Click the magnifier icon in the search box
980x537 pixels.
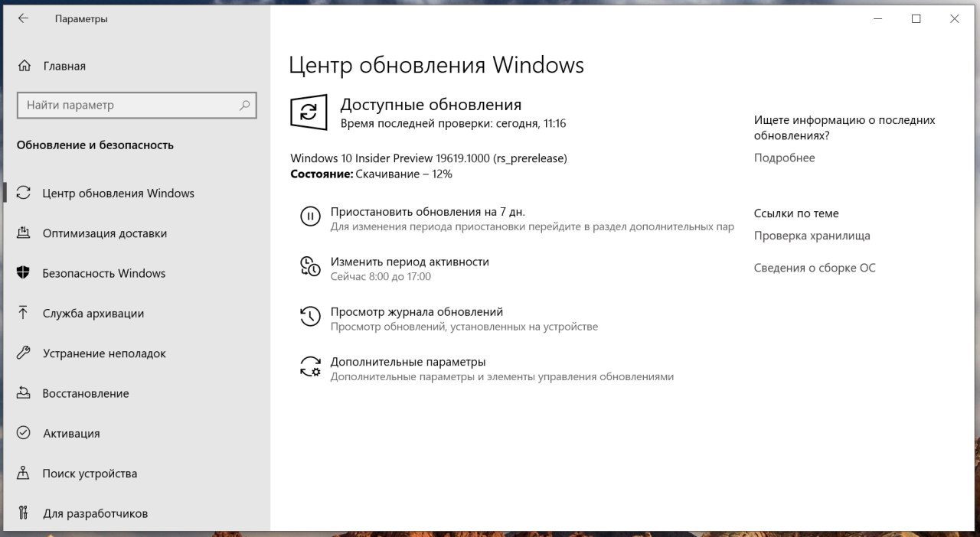244,105
